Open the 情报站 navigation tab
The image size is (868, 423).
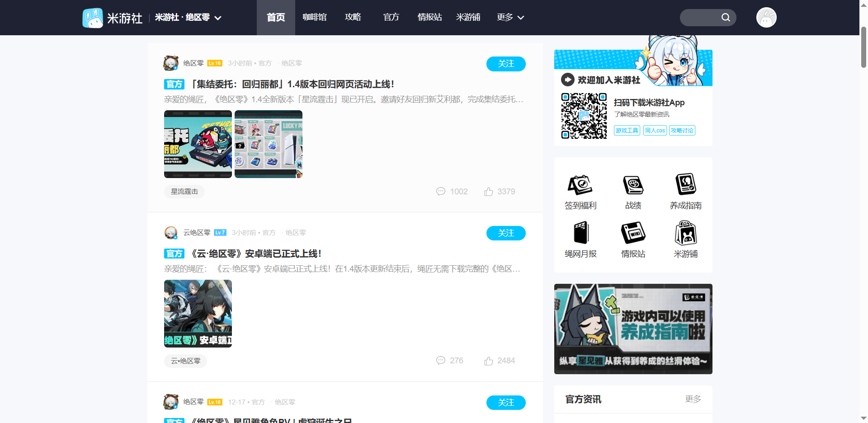click(429, 18)
